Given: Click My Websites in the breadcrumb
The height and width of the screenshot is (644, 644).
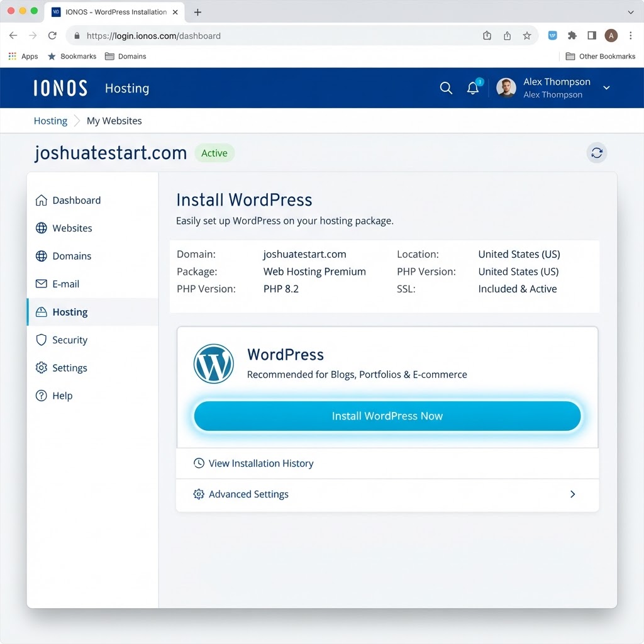Looking at the screenshot, I should point(114,121).
